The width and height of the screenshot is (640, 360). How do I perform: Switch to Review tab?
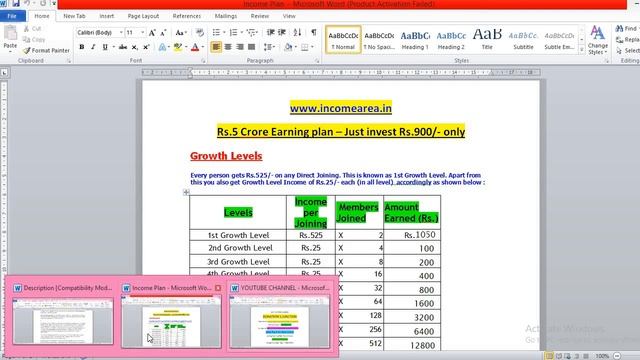click(x=260, y=16)
